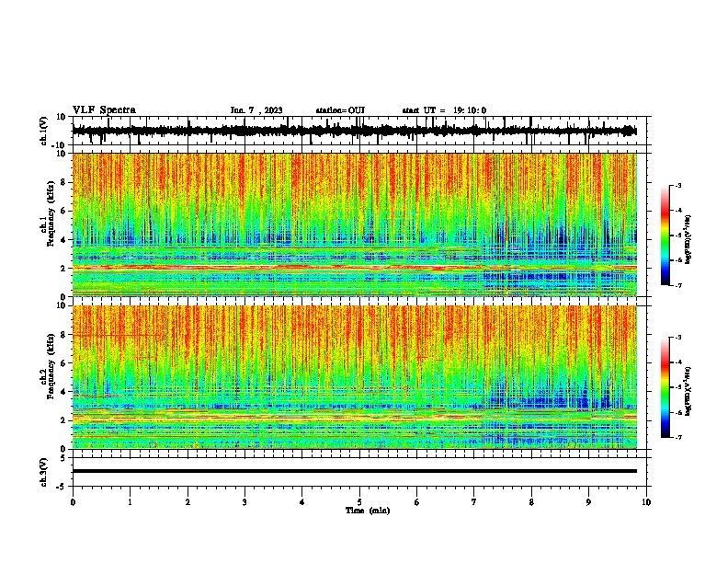Image resolution: width=728 pixels, height=563 pixels.
Task: Click the log(PSD) label beside ch.1 colorbar
Action: pos(688,239)
